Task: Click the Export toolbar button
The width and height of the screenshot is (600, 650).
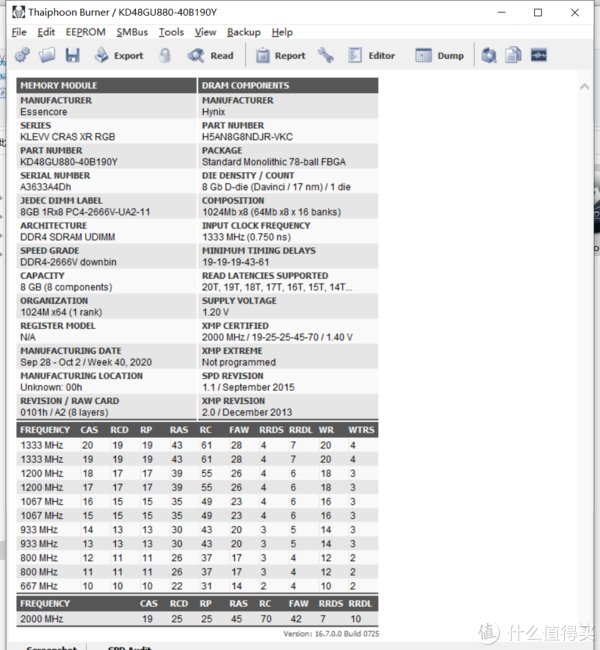Action: (117, 56)
